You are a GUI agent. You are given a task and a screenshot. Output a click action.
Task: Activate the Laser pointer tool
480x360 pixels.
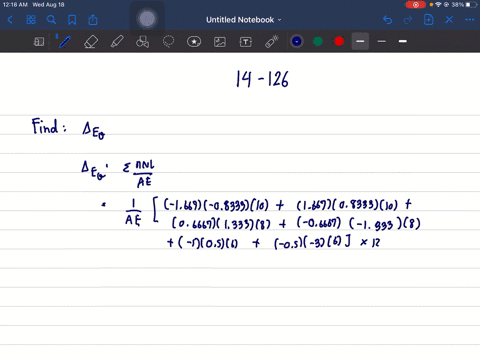click(272, 42)
